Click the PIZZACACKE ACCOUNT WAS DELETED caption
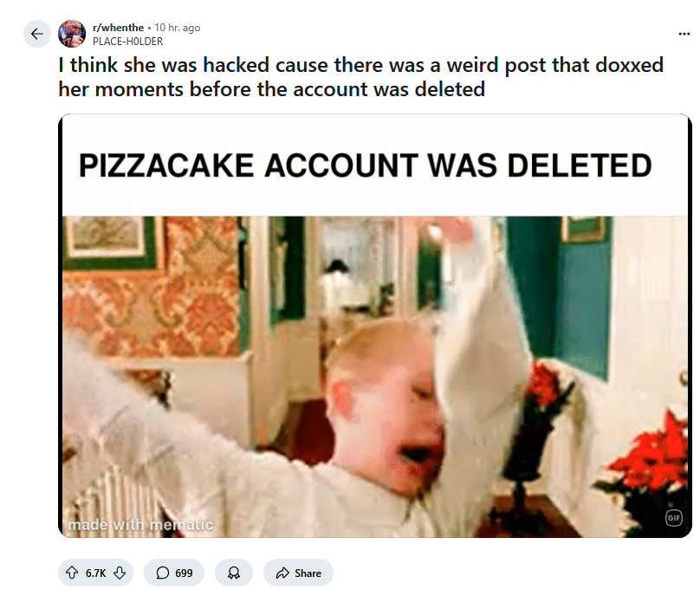 (366, 165)
